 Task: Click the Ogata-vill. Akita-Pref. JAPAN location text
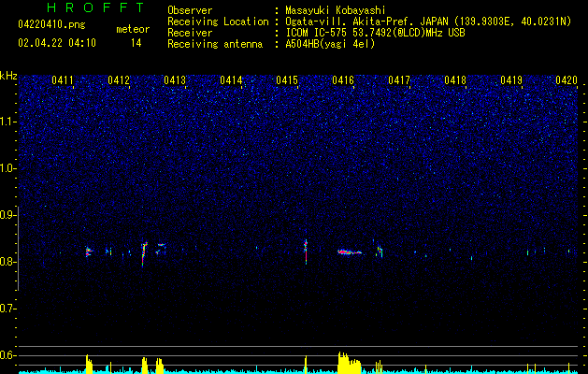point(428,22)
